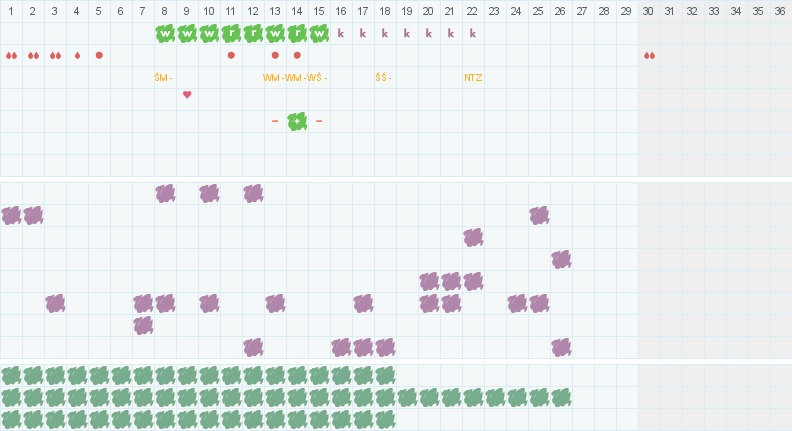Click the pink heart icon on day 9

point(187,94)
